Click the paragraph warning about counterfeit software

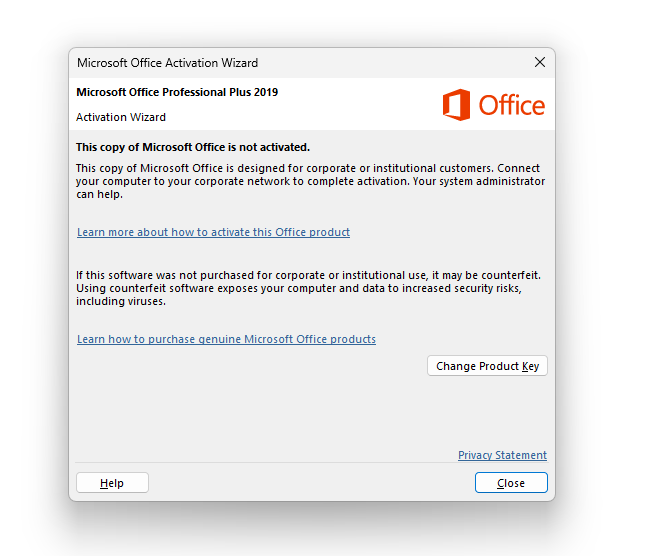point(300,288)
